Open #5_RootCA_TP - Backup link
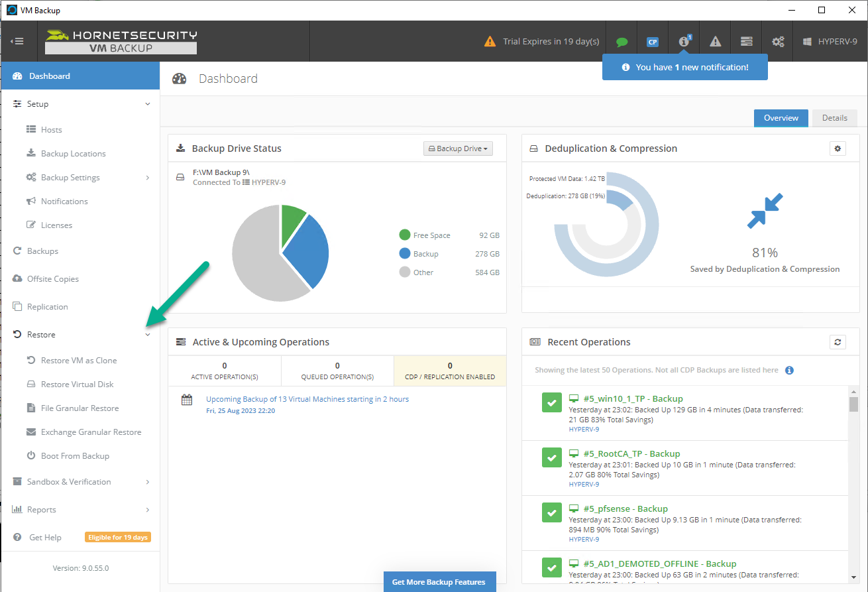 tap(631, 453)
